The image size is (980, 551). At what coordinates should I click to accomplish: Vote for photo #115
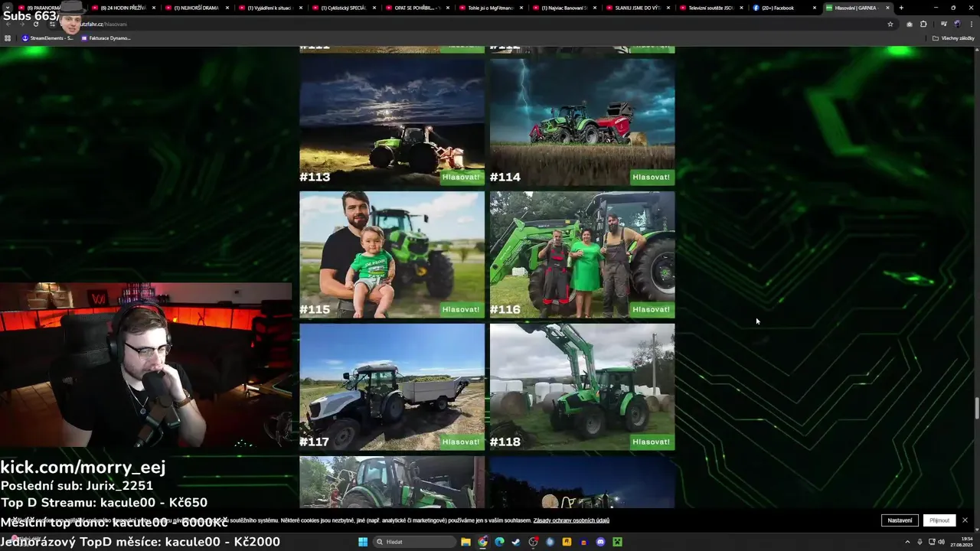[462, 309]
